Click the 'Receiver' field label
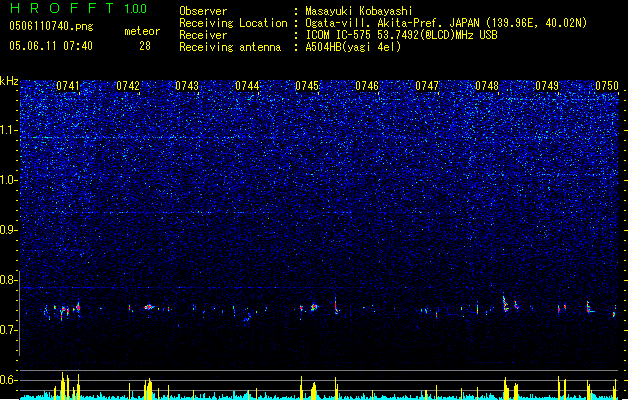This screenshot has width=629, height=400. tap(203, 35)
